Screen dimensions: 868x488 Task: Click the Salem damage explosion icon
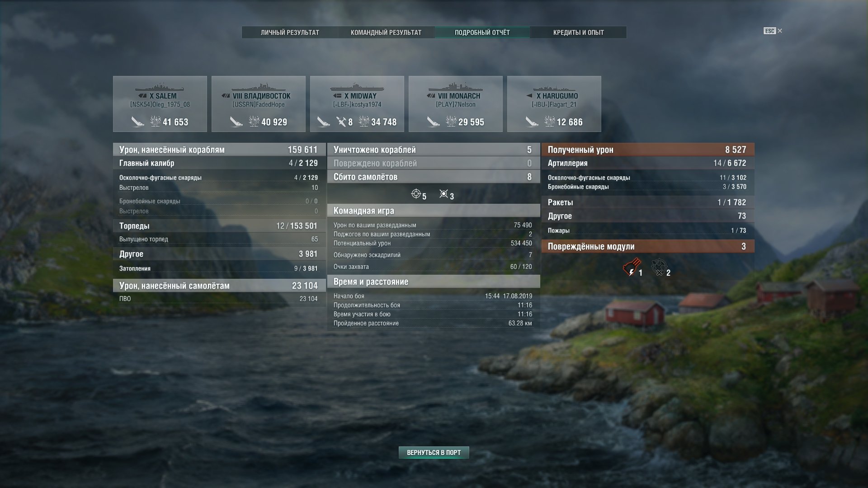(x=155, y=121)
